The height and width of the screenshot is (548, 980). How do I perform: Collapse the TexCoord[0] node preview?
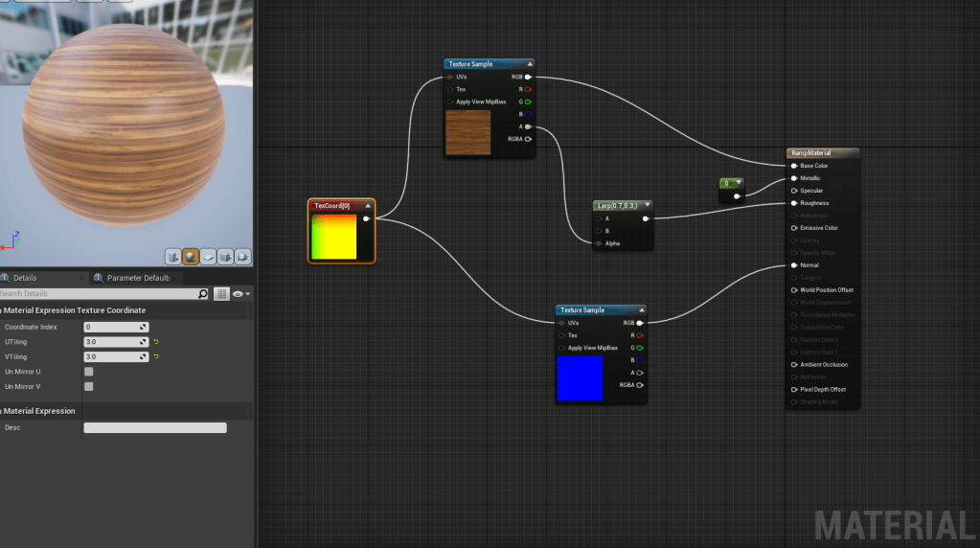368,205
